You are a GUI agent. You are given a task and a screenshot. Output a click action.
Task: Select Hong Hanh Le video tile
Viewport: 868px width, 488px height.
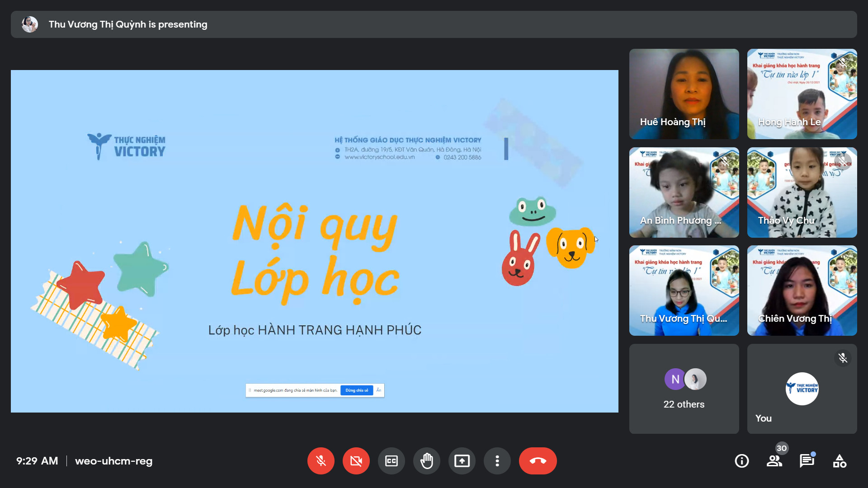point(802,94)
